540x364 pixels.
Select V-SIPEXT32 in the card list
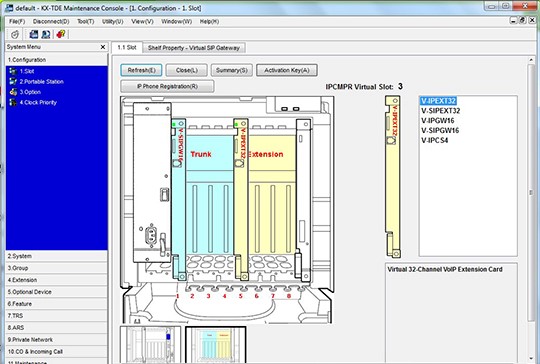440,111
